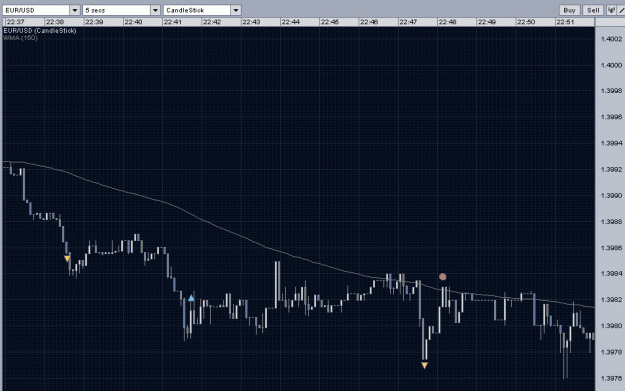Click the blue up-triangle marker near 22:41

191,298
